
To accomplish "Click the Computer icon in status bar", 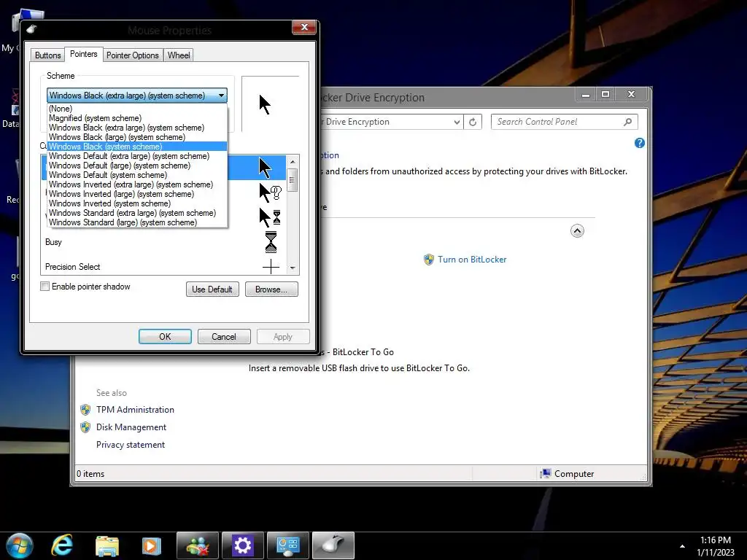I will tap(545, 473).
